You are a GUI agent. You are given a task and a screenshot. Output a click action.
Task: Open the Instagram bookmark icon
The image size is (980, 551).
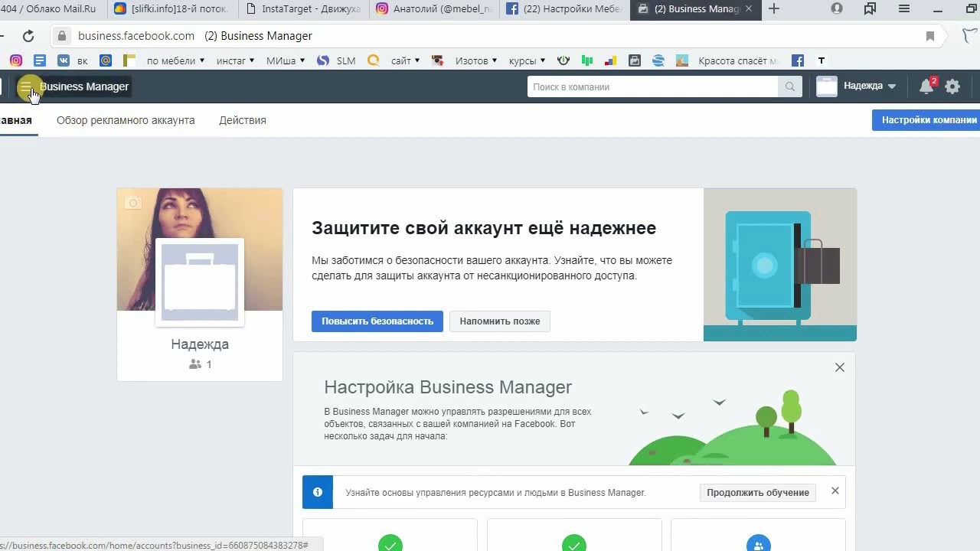tap(15, 60)
